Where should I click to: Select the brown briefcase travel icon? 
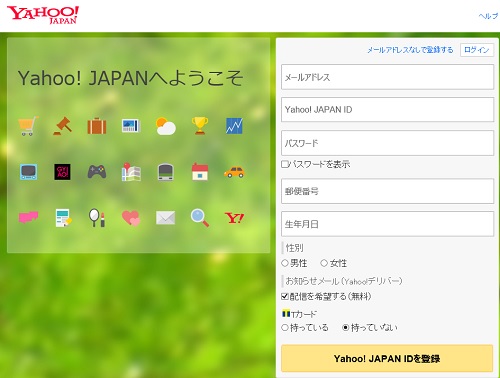pos(97,126)
